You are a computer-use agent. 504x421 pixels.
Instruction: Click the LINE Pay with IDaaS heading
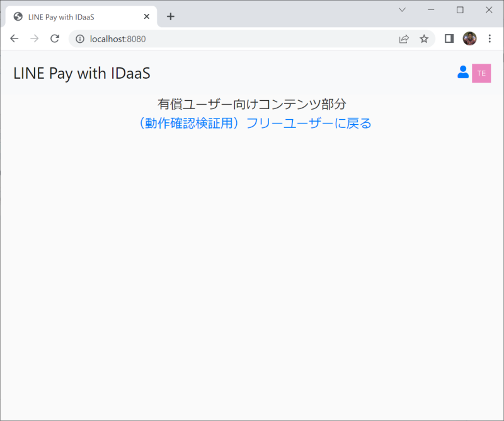(82, 73)
